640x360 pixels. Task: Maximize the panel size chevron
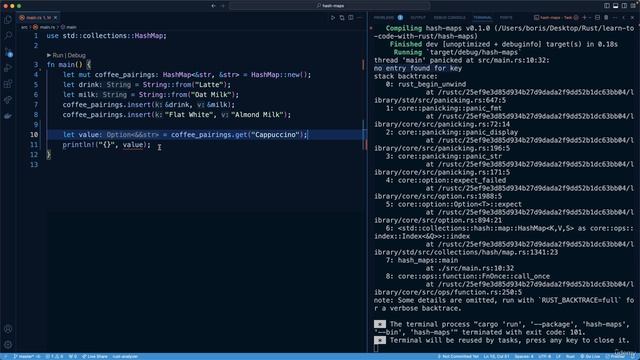624,18
